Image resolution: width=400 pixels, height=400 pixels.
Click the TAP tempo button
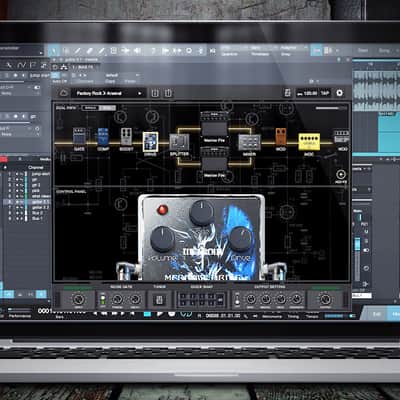point(325,93)
